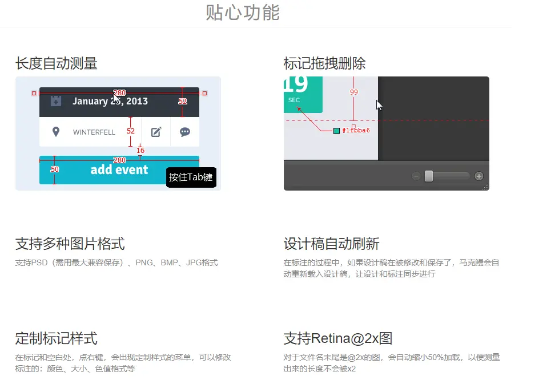Click the 长度自动测量 heading
Screen dimensions: 555x392
tap(57, 63)
